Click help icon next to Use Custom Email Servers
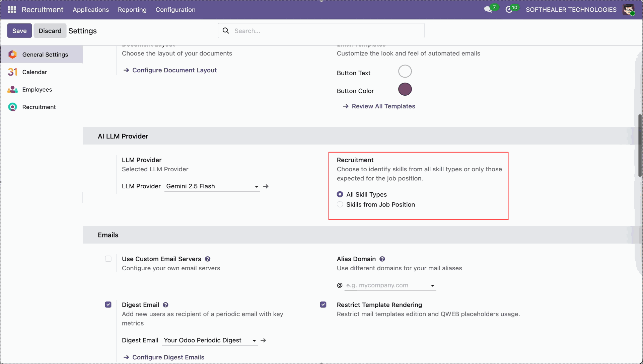This screenshot has height=364, width=643. pyautogui.click(x=208, y=259)
